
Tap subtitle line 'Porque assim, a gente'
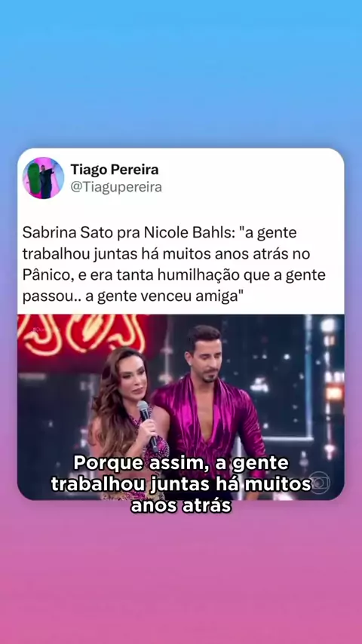[x=181, y=464]
